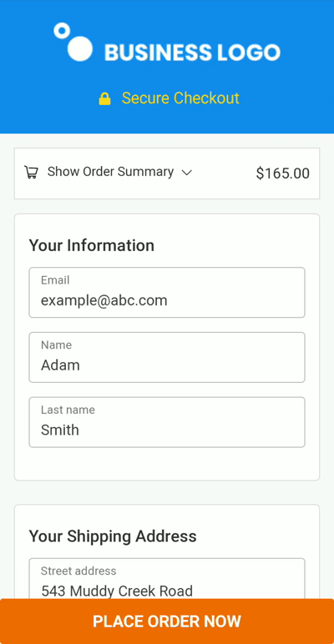
Task: Click the large white circle logo icon
Action: coord(80,48)
